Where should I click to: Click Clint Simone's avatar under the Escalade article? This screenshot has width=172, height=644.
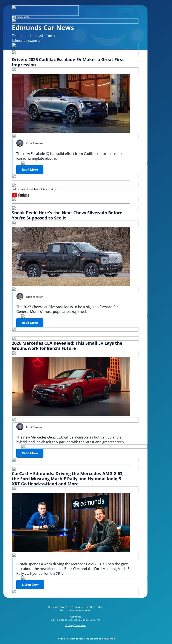(x=20, y=143)
